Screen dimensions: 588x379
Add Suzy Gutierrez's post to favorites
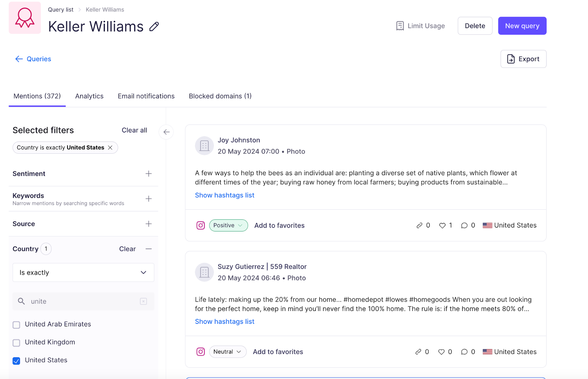[278, 352]
